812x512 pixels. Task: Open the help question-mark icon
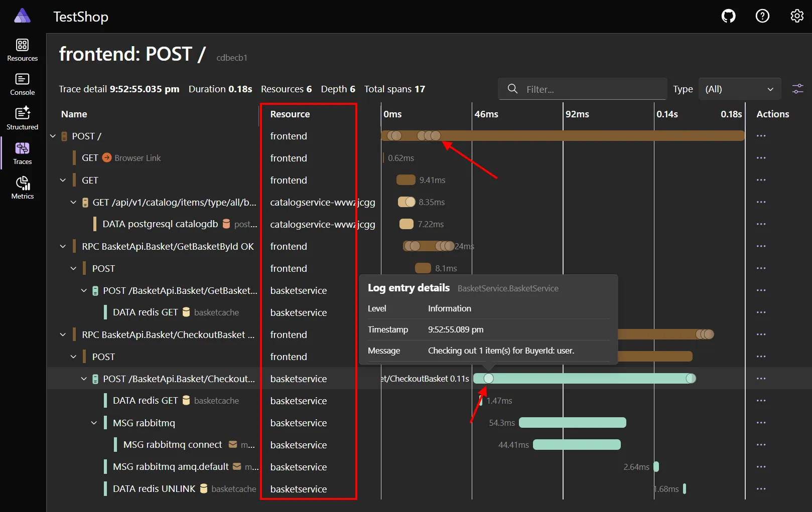pyautogui.click(x=762, y=16)
